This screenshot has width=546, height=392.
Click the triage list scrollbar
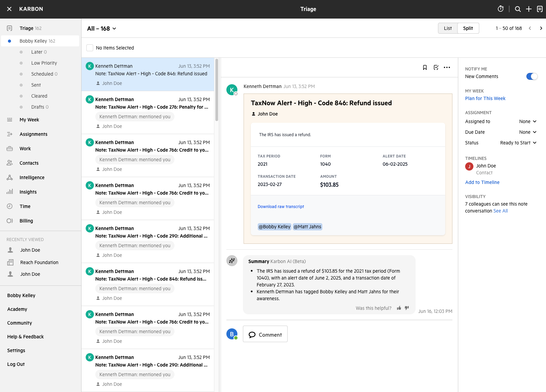(x=217, y=90)
